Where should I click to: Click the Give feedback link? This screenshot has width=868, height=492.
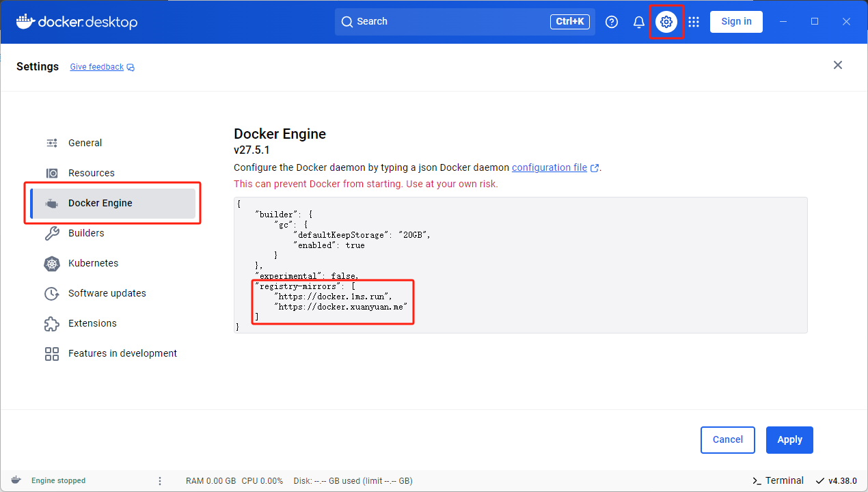[97, 67]
